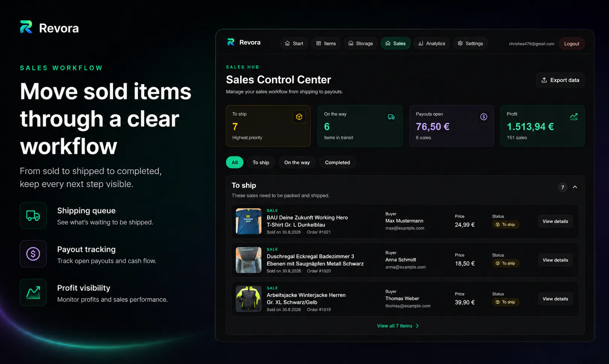
Task: Open the Sales tab
Action: pyautogui.click(x=396, y=44)
